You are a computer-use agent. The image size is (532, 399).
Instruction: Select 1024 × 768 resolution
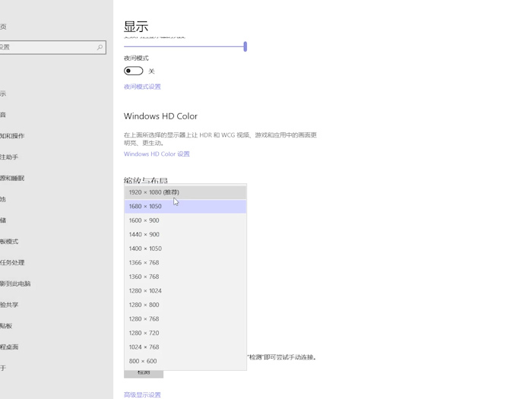pos(185,347)
